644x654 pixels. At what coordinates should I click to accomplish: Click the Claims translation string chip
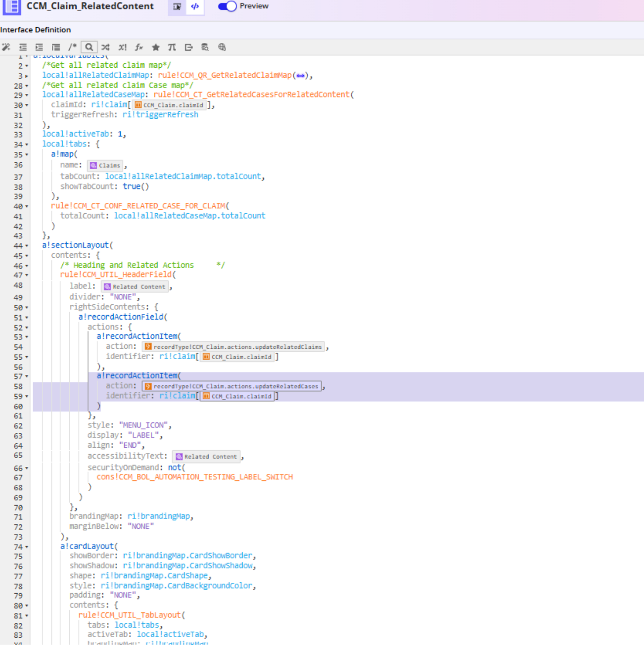pyautogui.click(x=105, y=166)
